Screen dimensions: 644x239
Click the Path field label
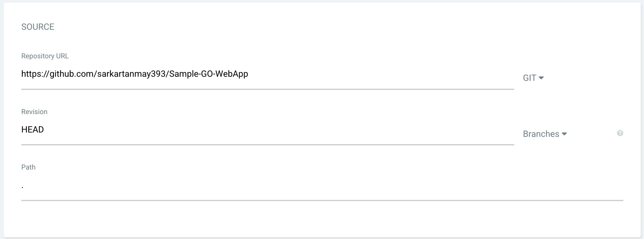pos(28,167)
